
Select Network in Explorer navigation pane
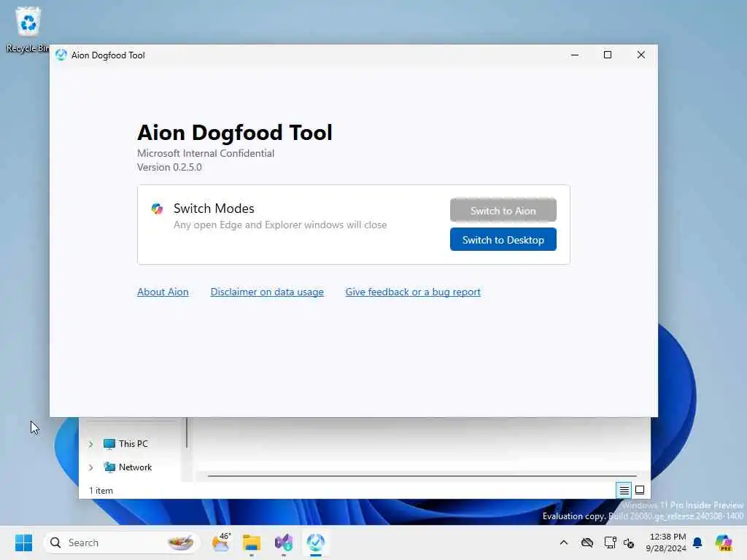click(x=128, y=467)
